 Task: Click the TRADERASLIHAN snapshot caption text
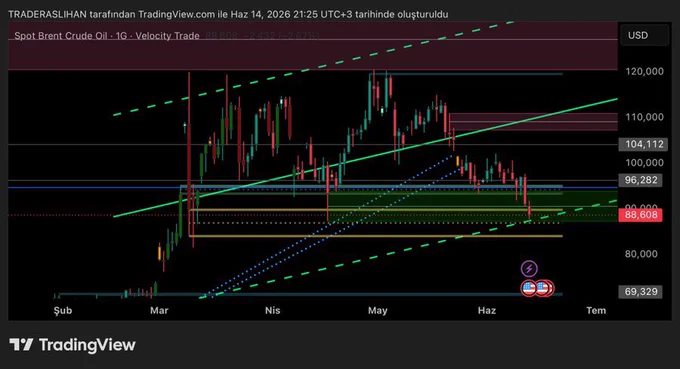tap(228, 14)
